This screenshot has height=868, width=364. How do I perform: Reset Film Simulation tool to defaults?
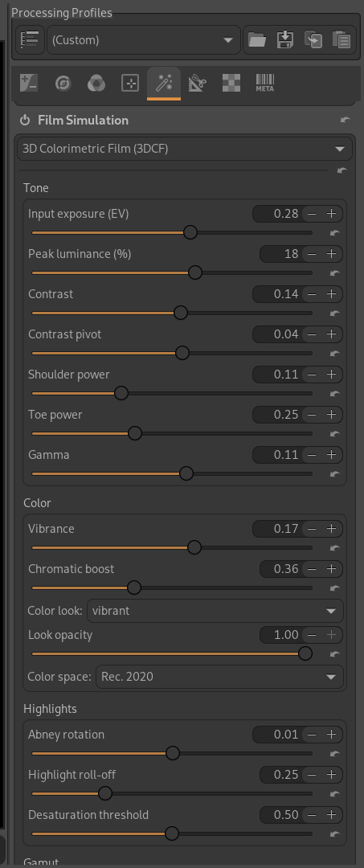tap(346, 120)
